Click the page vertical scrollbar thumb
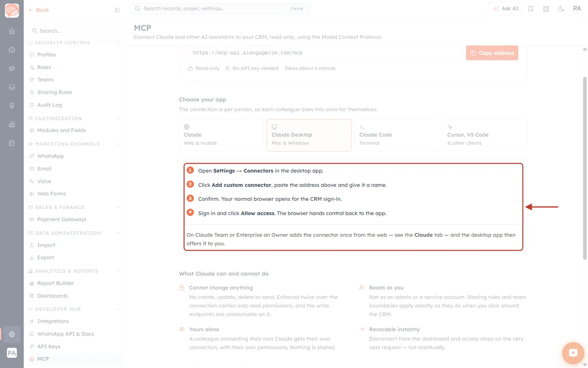Viewport: 588px width, 368px height. [x=585, y=168]
